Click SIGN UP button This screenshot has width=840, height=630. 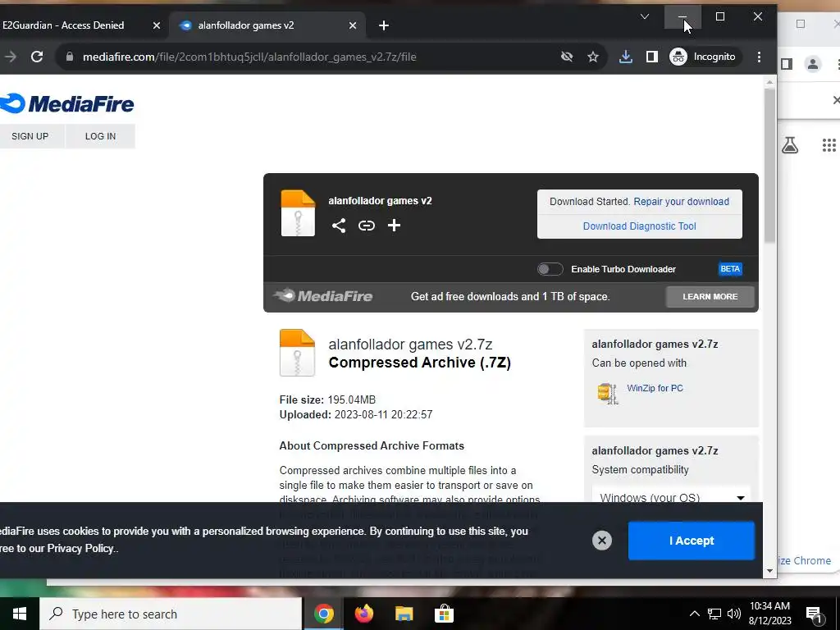coord(30,136)
